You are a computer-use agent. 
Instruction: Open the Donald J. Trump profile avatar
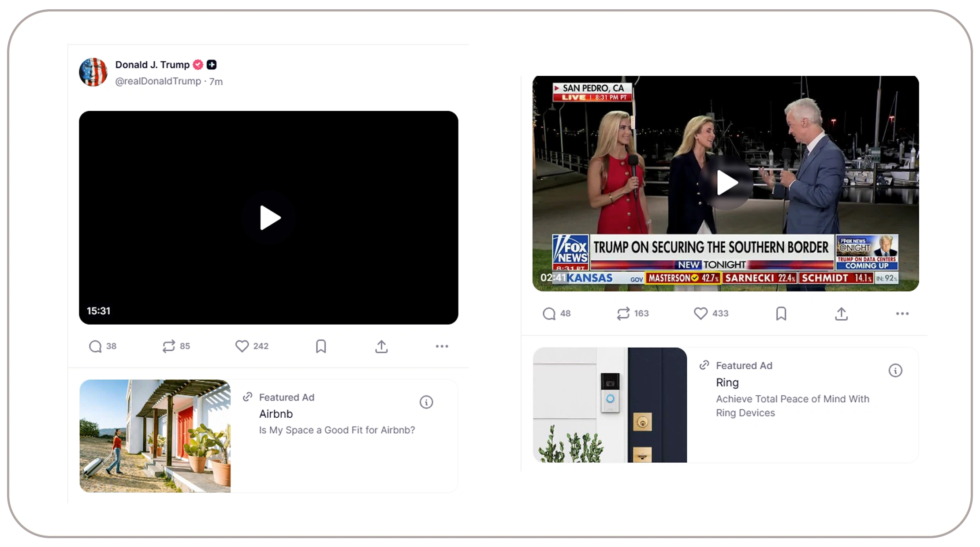(93, 72)
